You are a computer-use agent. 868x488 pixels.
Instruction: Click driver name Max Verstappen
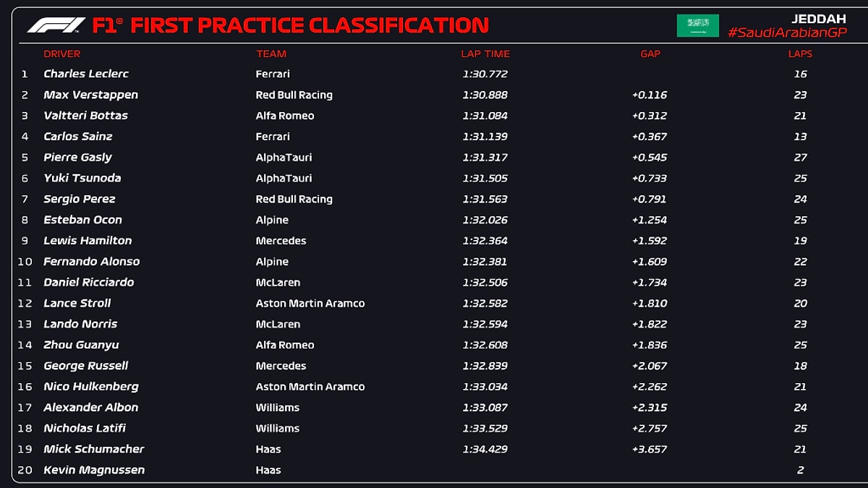(90, 95)
